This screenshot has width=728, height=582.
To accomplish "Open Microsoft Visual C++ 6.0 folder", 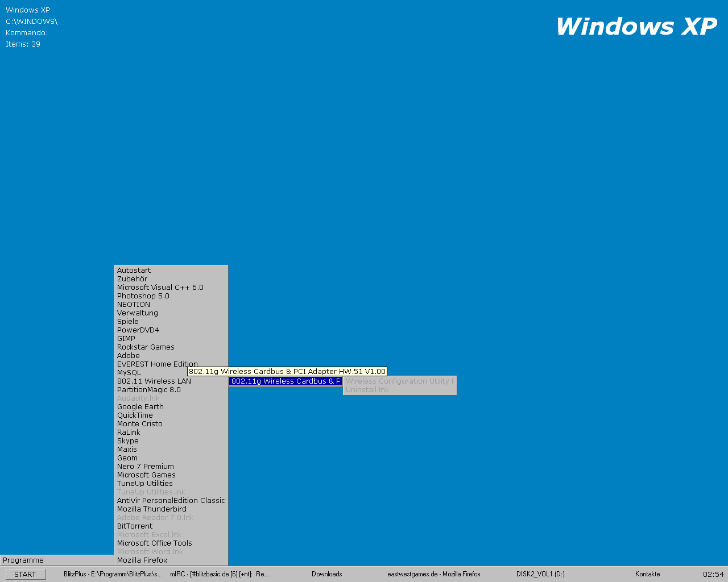I will [x=160, y=288].
